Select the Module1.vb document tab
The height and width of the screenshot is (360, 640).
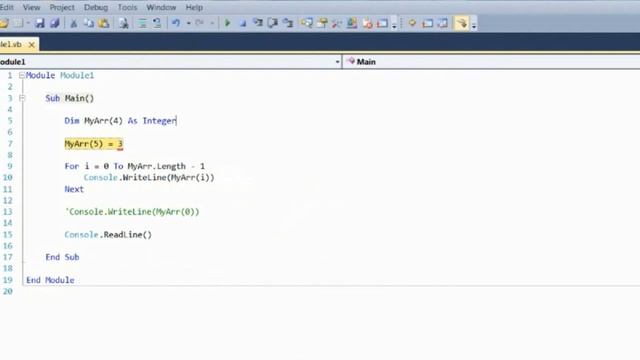pyautogui.click(x=11, y=44)
